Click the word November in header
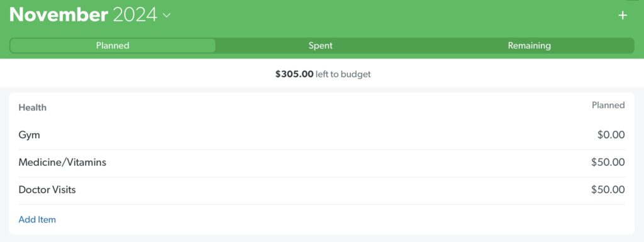Viewport: 644px width, 242px height. (x=58, y=15)
